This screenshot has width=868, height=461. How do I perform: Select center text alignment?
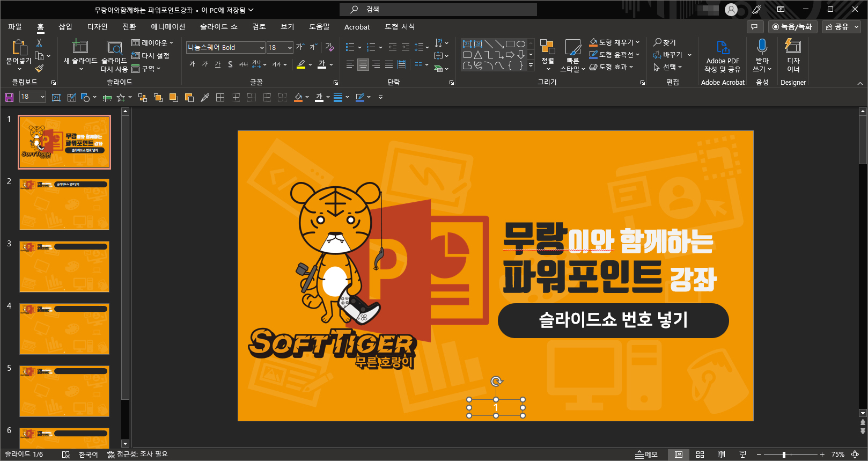coord(363,64)
